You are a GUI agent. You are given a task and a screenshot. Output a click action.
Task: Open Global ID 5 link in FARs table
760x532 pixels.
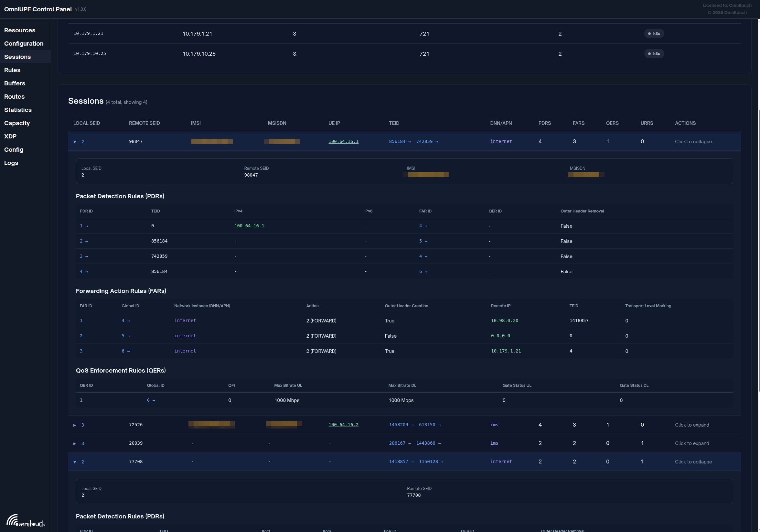pyautogui.click(x=125, y=336)
